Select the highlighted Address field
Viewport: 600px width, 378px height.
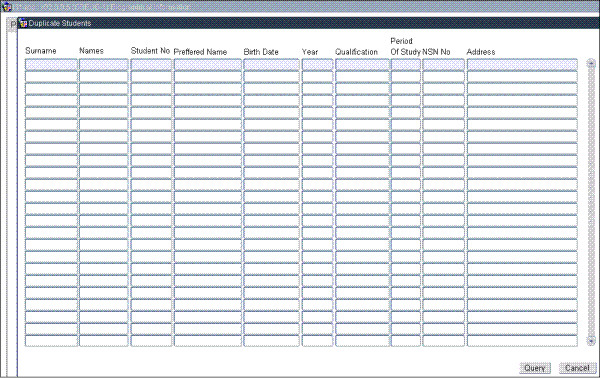pos(522,64)
